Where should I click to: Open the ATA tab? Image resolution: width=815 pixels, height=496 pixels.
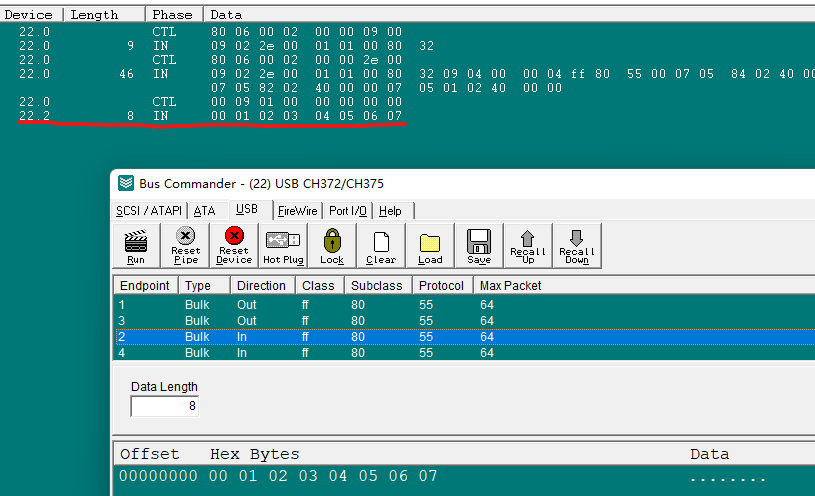point(204,211)
